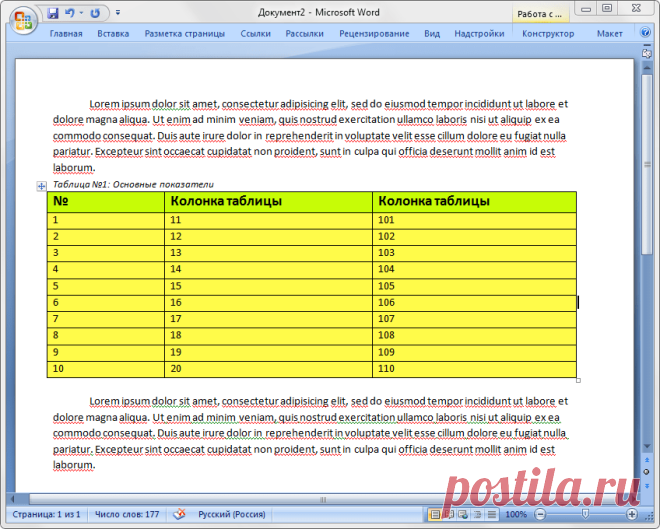Switch to Print Layout view
660x529 pixels.
click(x=435, y=514)
